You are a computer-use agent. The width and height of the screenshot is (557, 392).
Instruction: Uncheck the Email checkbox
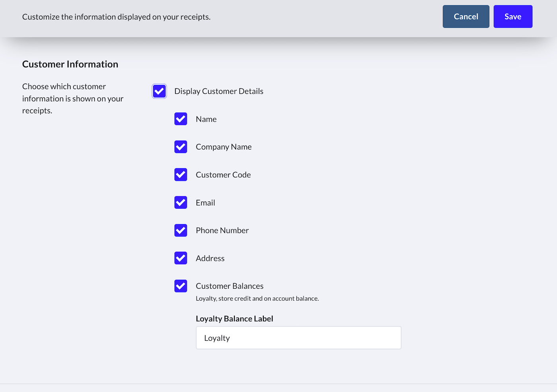tap(181, 202)
